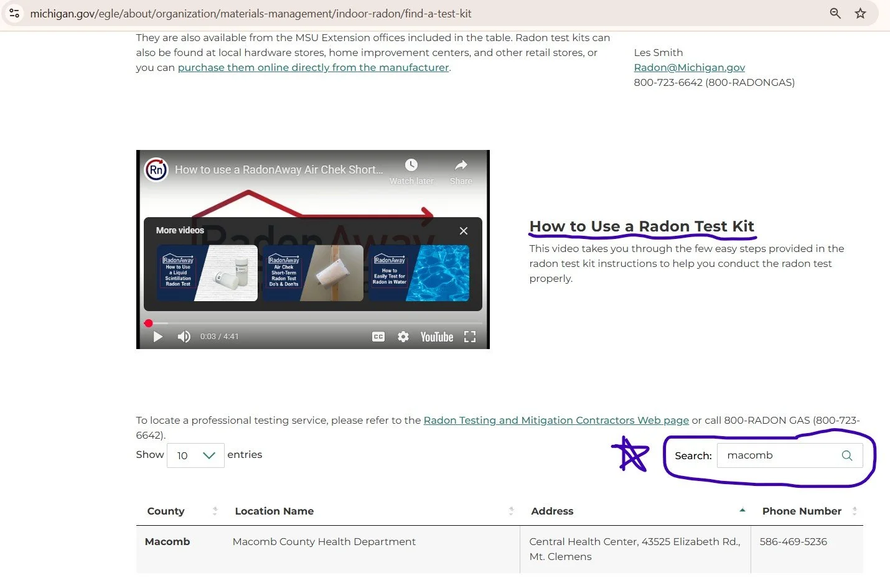Screen dimensions: 890x588
Task: Open the Radon Testing and Mitigation Contractors page
Action: (x=556, y=420)
